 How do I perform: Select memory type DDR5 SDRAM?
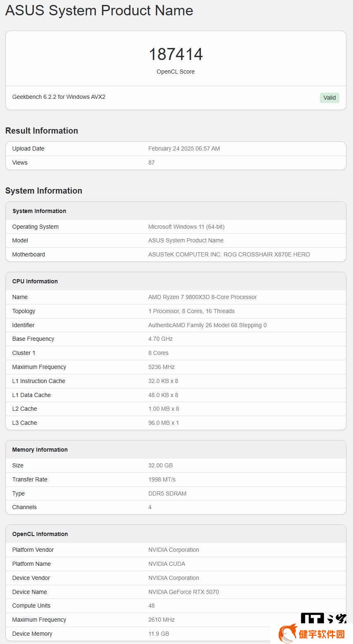[167, 493]
